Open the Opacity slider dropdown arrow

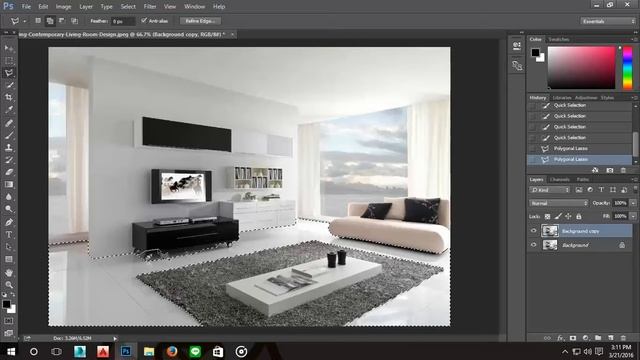[x=633, y=203]
